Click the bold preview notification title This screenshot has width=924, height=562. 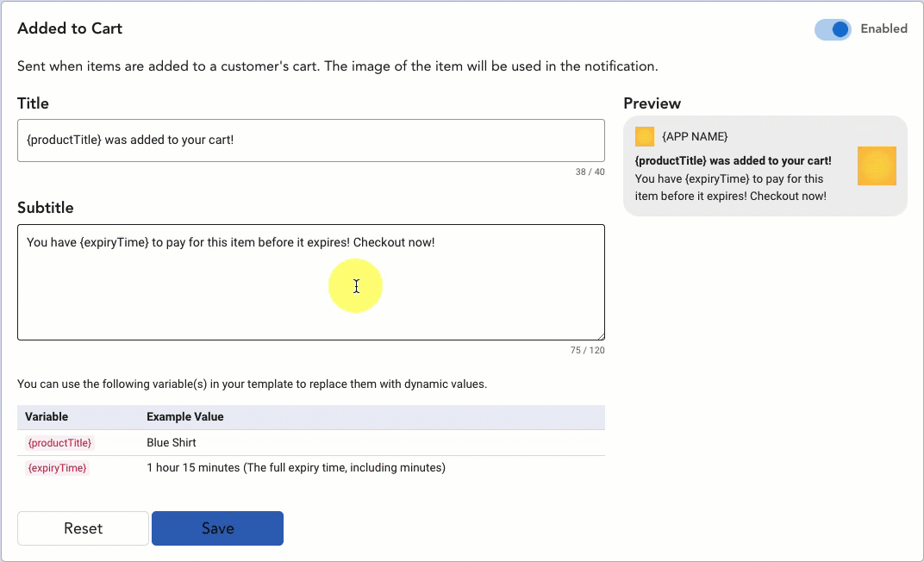[x=733, y=161]
